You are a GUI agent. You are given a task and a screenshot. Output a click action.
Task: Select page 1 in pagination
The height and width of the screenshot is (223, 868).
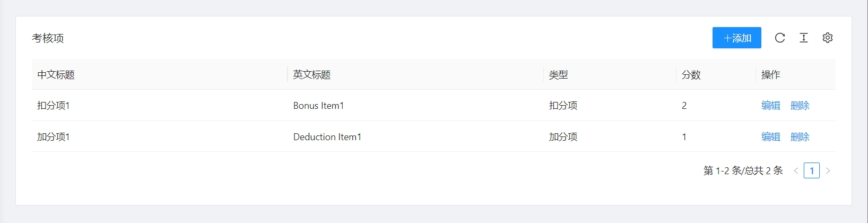coord(812,170)
